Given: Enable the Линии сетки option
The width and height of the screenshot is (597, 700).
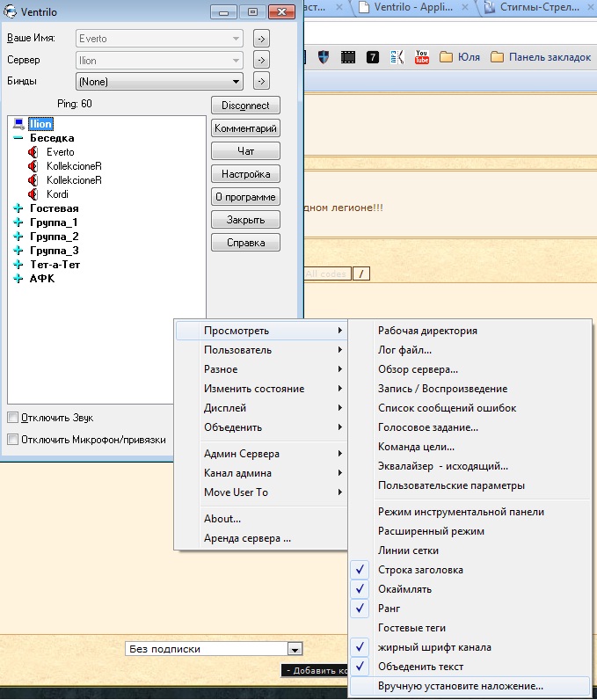Looking at the screenshot, I should point(470,551).
